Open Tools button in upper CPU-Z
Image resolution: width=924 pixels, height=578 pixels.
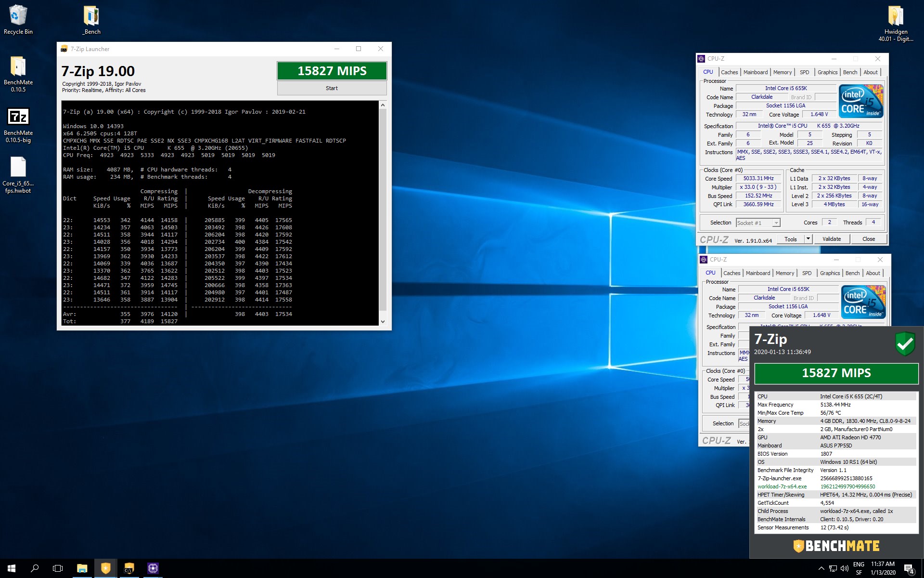click(790, 239)
